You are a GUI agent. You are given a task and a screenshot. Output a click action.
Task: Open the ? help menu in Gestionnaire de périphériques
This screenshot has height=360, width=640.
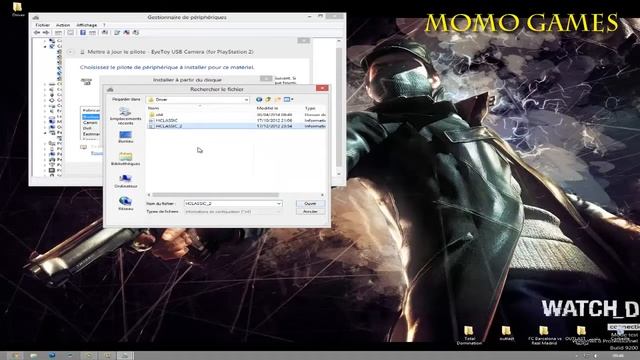pyautogui.click(x=104, y=25)
